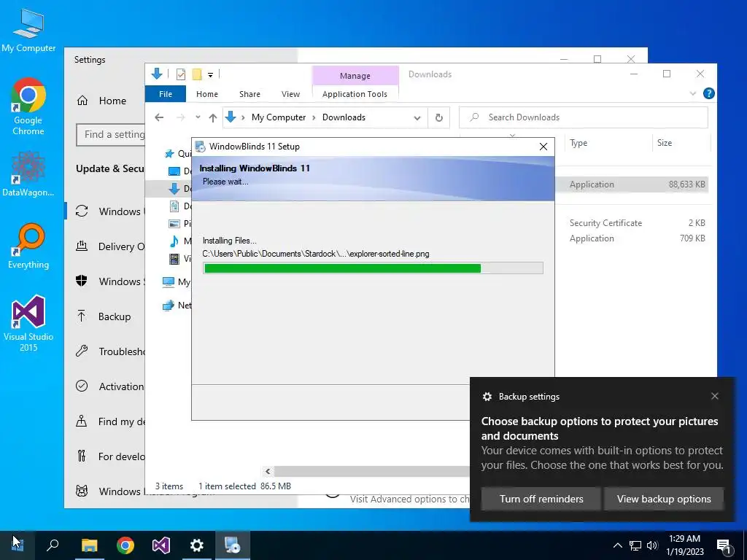The width and height of the screenshot is (747, 560).
Task: Sort files by the Size column
Action: pyautogui.click(x=681, y=143)
